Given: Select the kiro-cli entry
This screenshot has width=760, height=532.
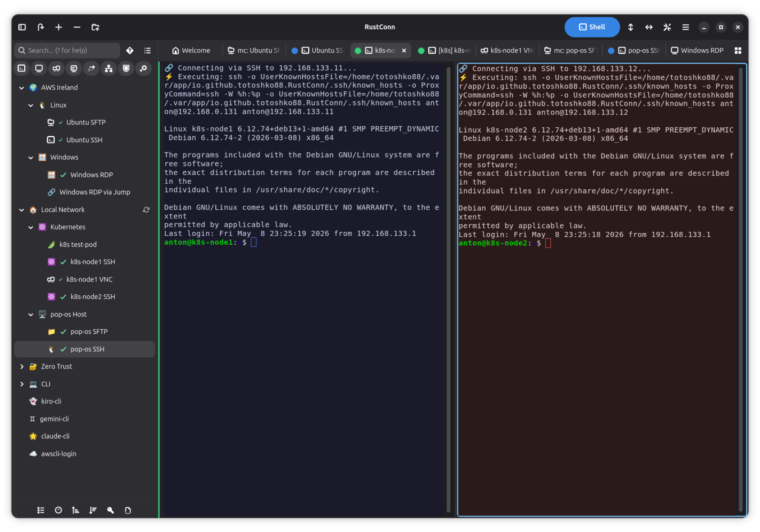Looking at the screenshot, I should click(84, 401).
